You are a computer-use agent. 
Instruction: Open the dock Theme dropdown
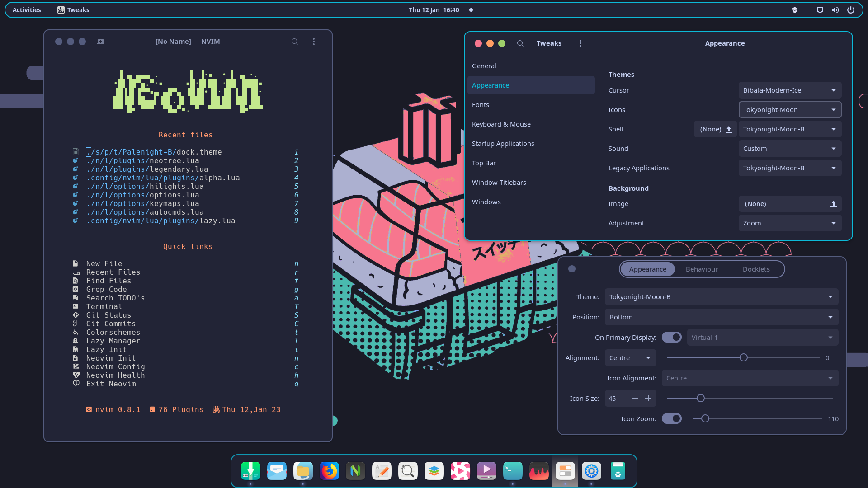722,297
